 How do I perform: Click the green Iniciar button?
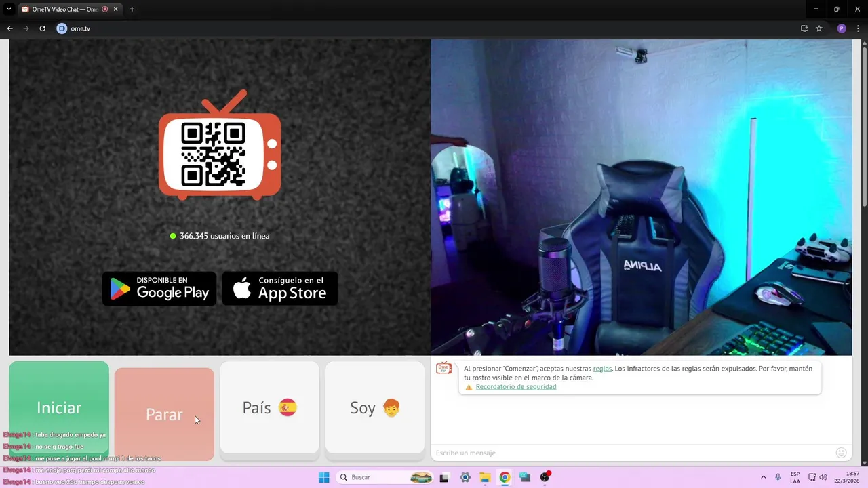click(59, 407)
